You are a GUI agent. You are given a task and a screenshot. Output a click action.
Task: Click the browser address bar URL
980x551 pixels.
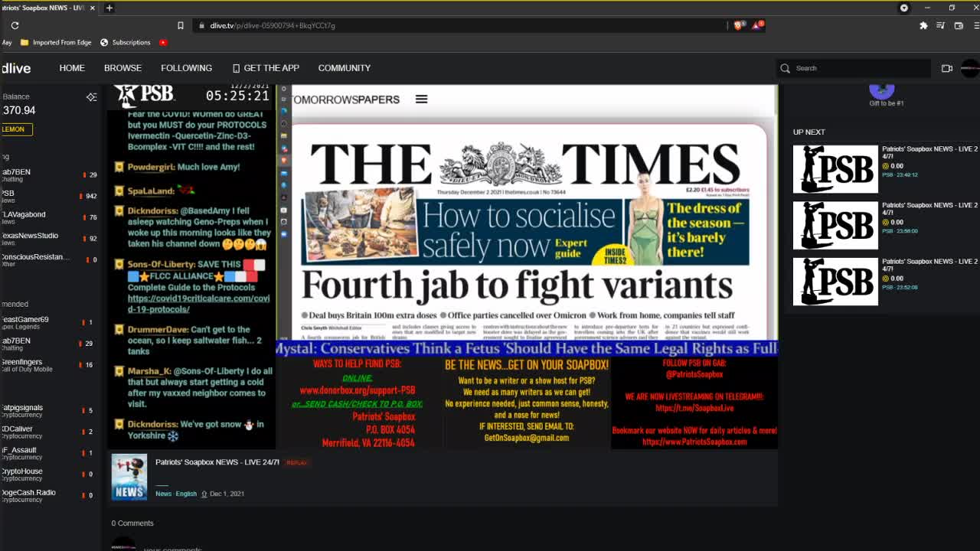click(273, 25)
